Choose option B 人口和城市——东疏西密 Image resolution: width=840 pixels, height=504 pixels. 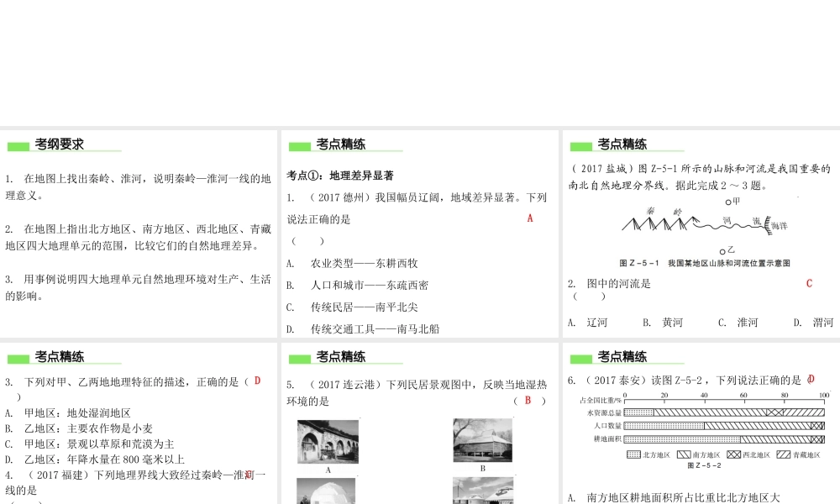pos(357,286)
